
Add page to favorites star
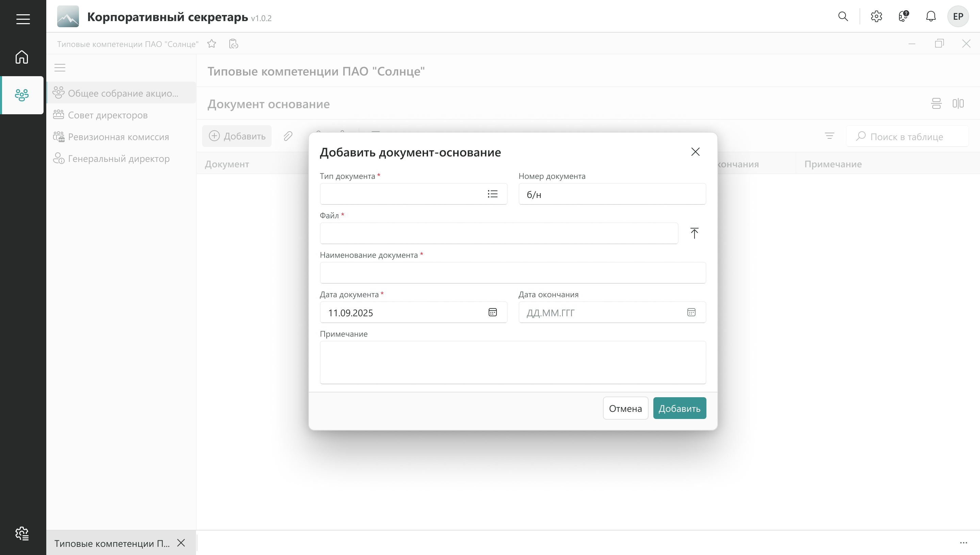coord(212,44)
